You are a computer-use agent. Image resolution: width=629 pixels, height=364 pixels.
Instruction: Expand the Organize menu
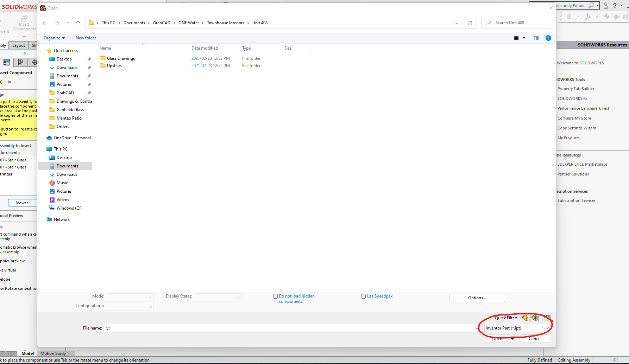coord(54,38)
